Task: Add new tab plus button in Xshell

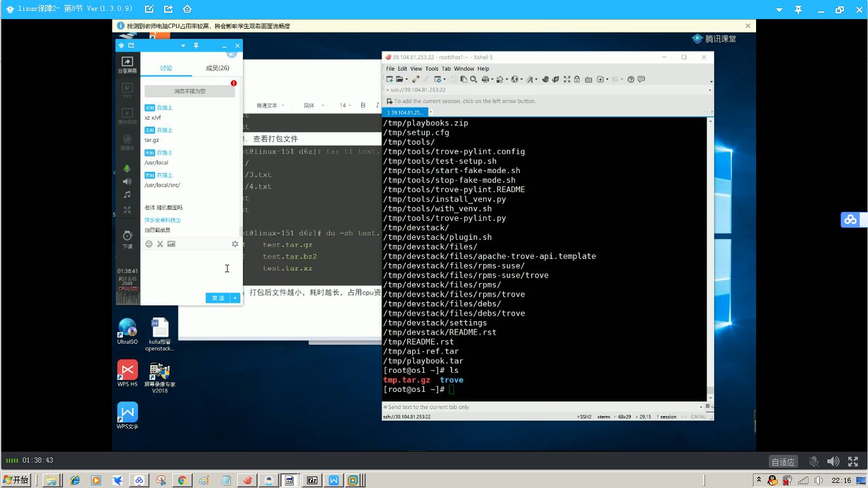Action: point(431,112)
